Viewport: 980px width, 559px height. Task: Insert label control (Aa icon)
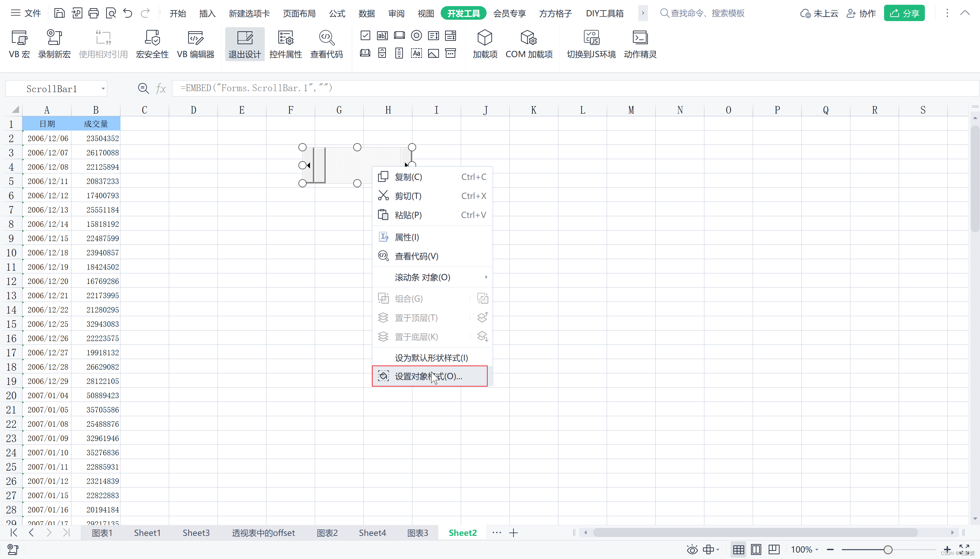(x=416, y=53)
